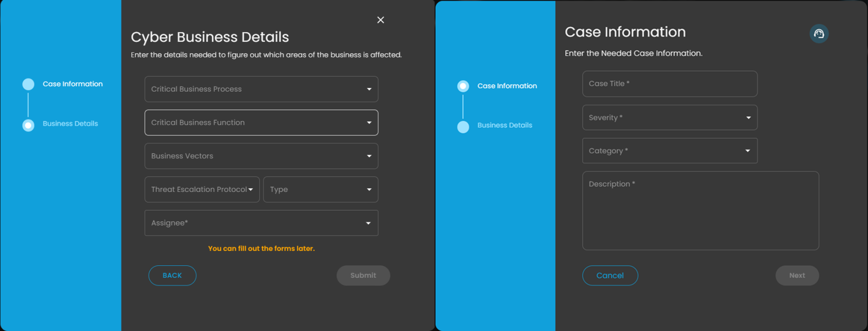Image resolution: width=868 pixels, height=331 pixels.
Task: Open the Business Vectors dropdown
Action: [261, 156]
